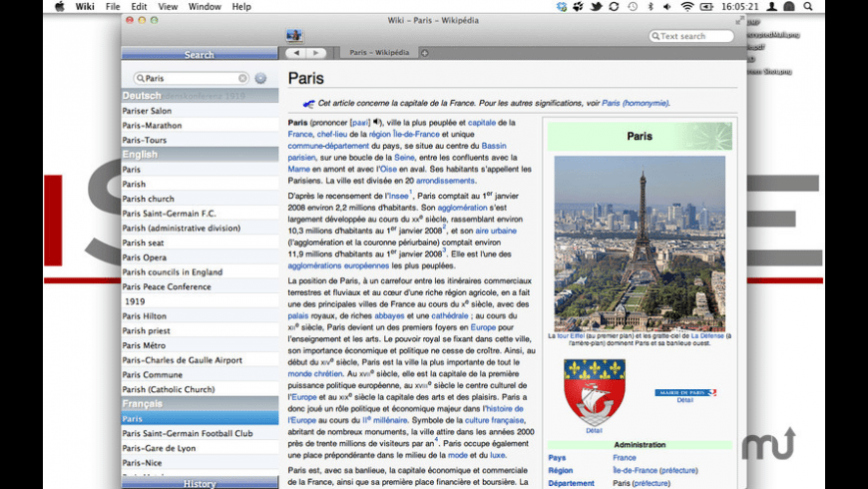Open the Seine link
This screenshot has width=868, height=489.
(404, 158)
